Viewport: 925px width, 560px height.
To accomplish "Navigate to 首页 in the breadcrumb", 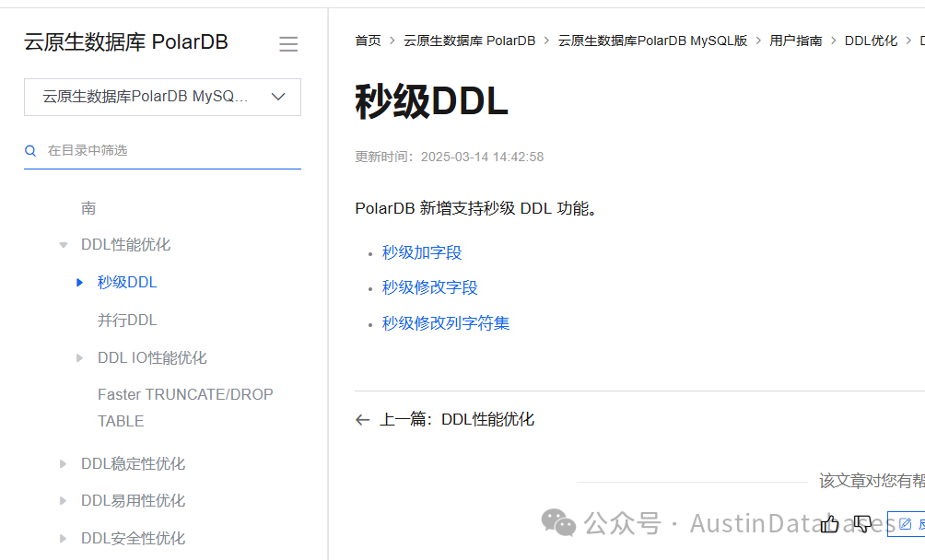I will click(x=368, y=41).
